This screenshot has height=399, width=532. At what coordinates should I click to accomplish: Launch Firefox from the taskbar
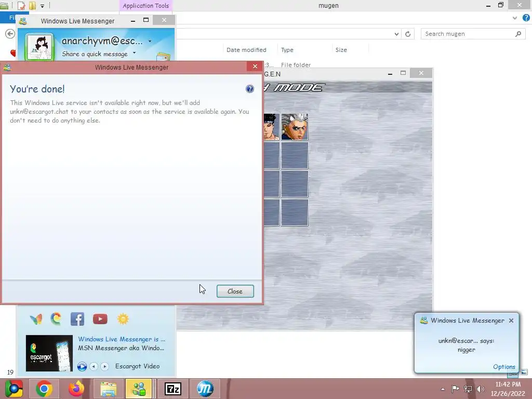[x=76, y=389]
